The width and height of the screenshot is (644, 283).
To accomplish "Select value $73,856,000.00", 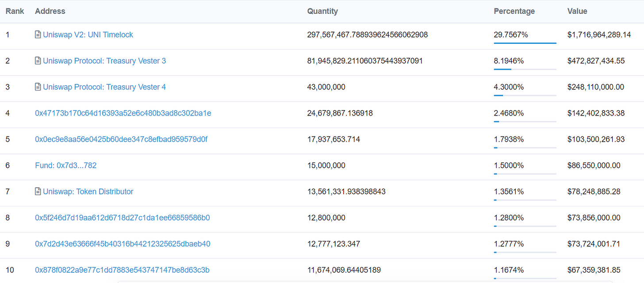I will (594, 217).
